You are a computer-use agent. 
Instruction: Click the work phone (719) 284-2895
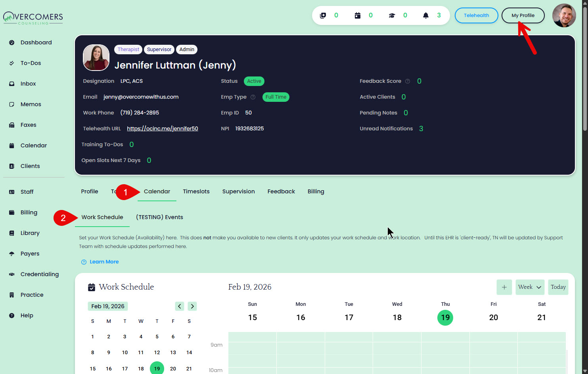pyautogui.click(x=140, y=113)
